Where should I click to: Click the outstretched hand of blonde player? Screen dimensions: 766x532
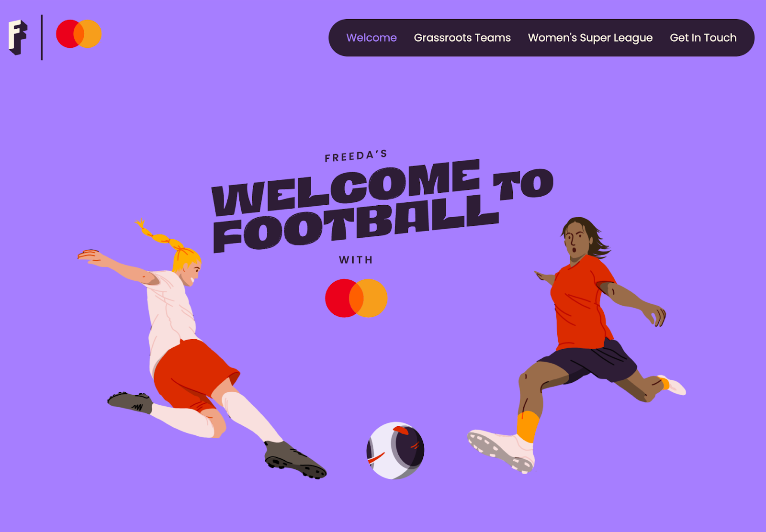[x=91, y=256]
